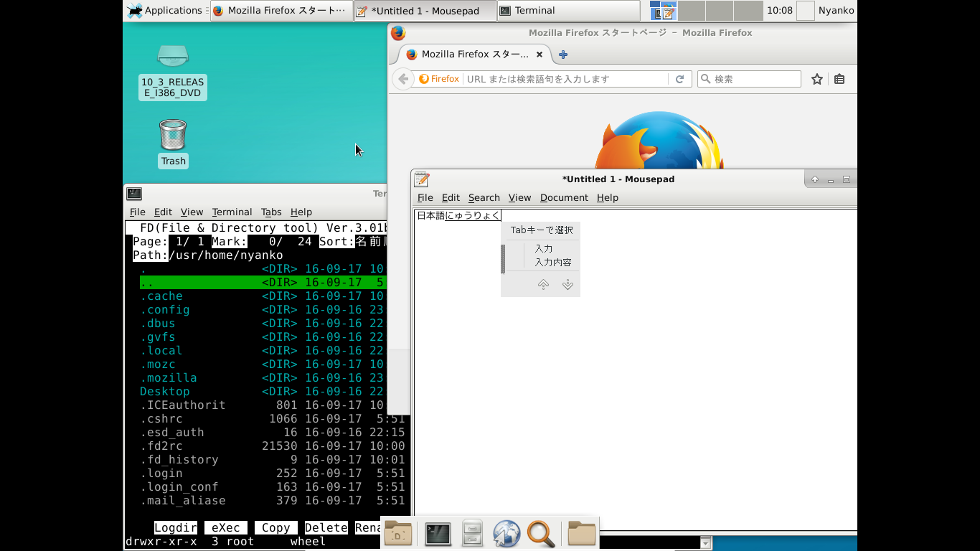The image size is (980, 551).
Task: Click the Desktop directory row in FD
Action: (262, 392)
